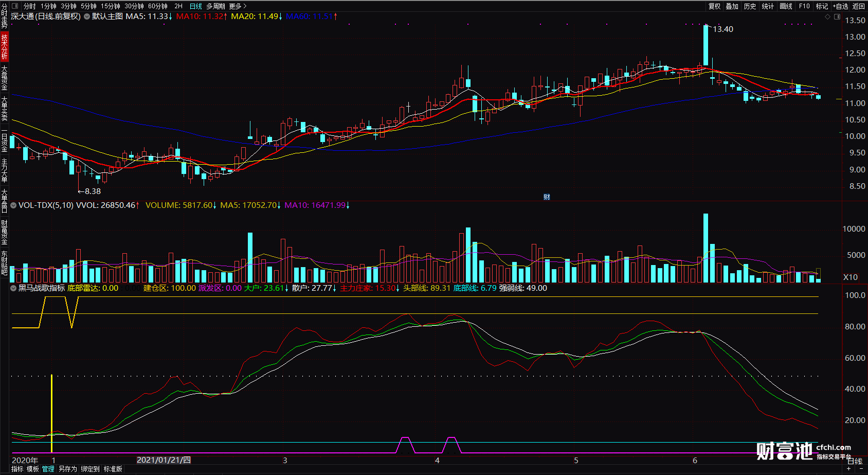Image resolution: width=868 pixels, height=475 pixels.
Task: Switch to 分时 intraday view
Action: [x=30, y=6]
